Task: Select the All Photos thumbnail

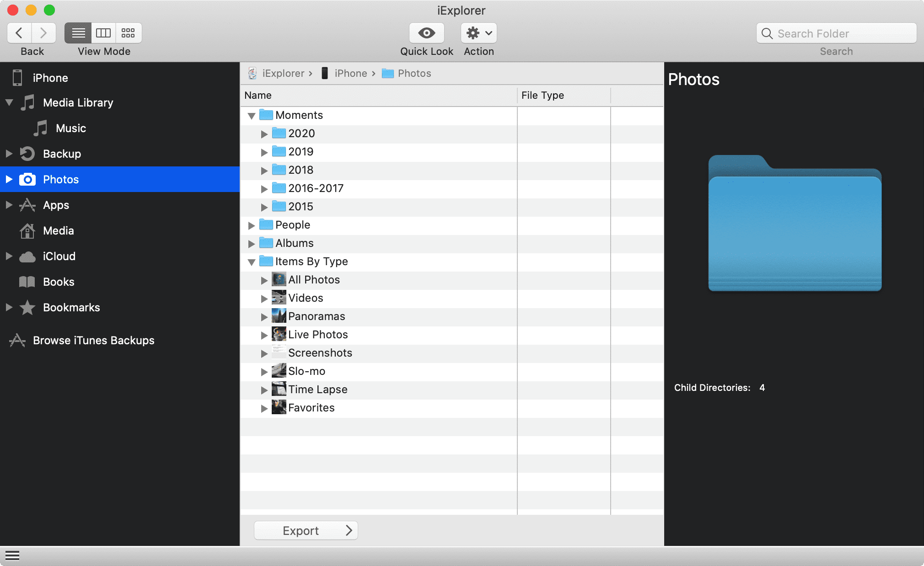Action: point(279,279)
